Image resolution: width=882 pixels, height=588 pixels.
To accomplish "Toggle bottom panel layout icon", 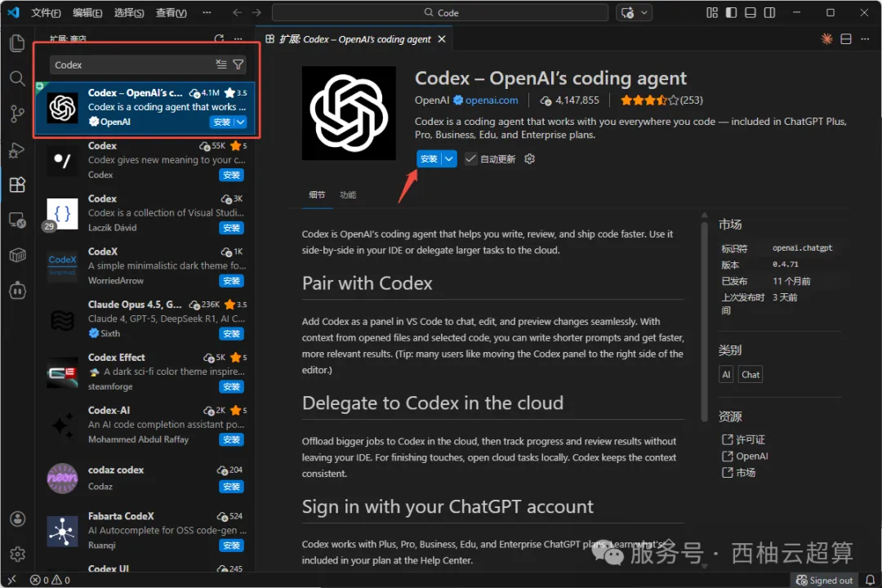I will tap(751, 12).
